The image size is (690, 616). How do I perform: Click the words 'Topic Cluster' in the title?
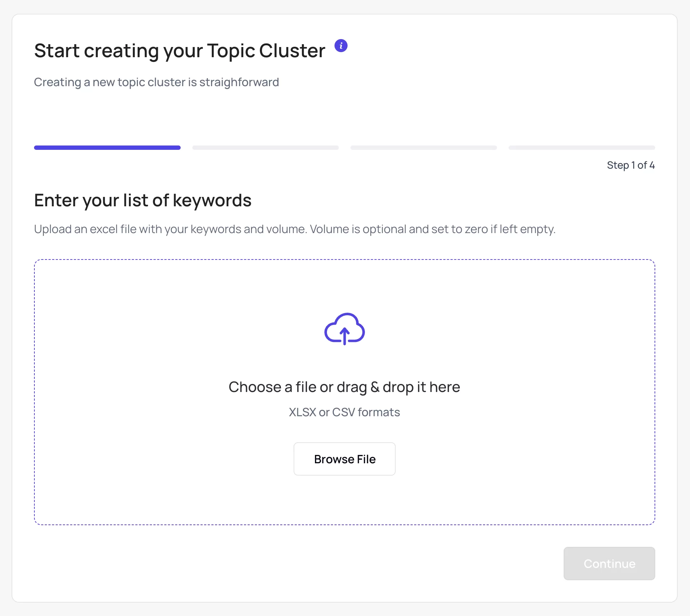(266, 51)
